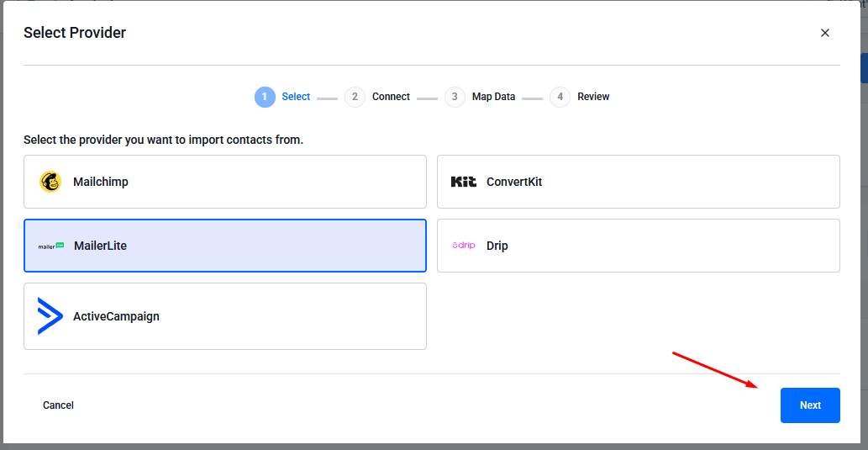Go to step 2 Connect
Screen dimensions: 868x450
tap(377, 97)
